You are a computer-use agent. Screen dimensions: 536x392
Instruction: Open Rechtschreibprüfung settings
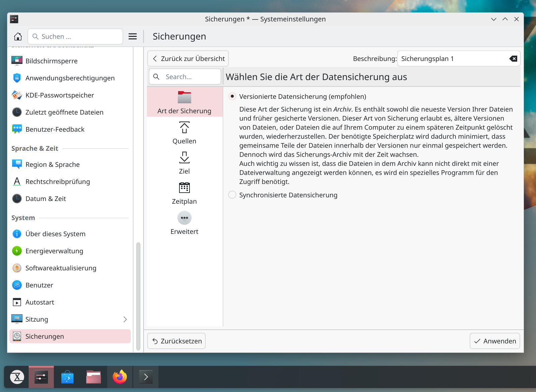[x=70, y=182]
